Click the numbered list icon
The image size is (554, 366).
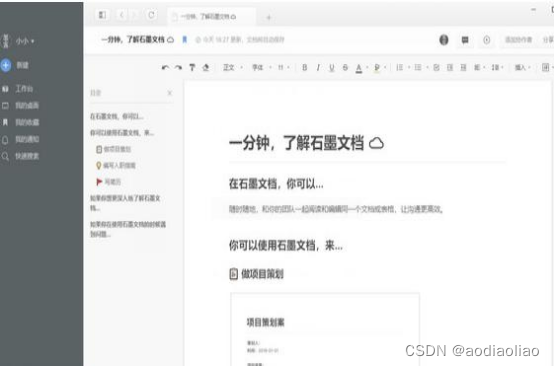click(400, 67)
